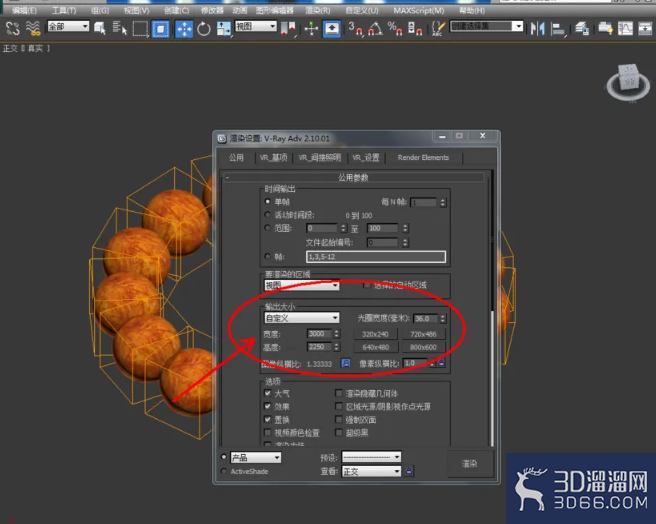Viewport: 656px width, 524px height.
Task: Toggle the Window/Crossing selection mode
Action: click(x=161, y=28)
